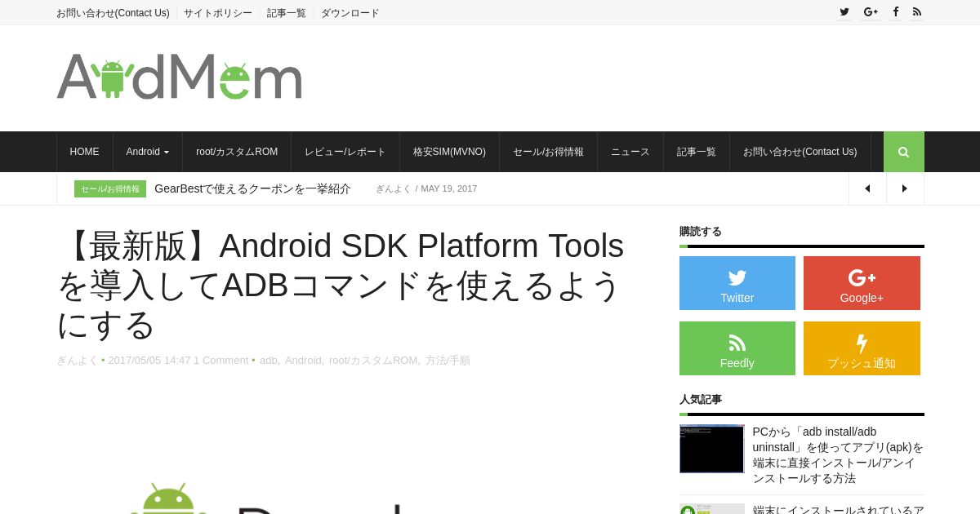Click the Android category tag in meta
Viewport: 980px width, 514px height.
click(x=303, y=360)
